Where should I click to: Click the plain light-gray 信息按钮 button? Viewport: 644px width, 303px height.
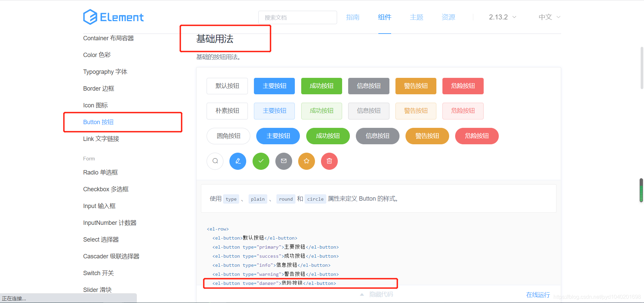coord(369,111)
